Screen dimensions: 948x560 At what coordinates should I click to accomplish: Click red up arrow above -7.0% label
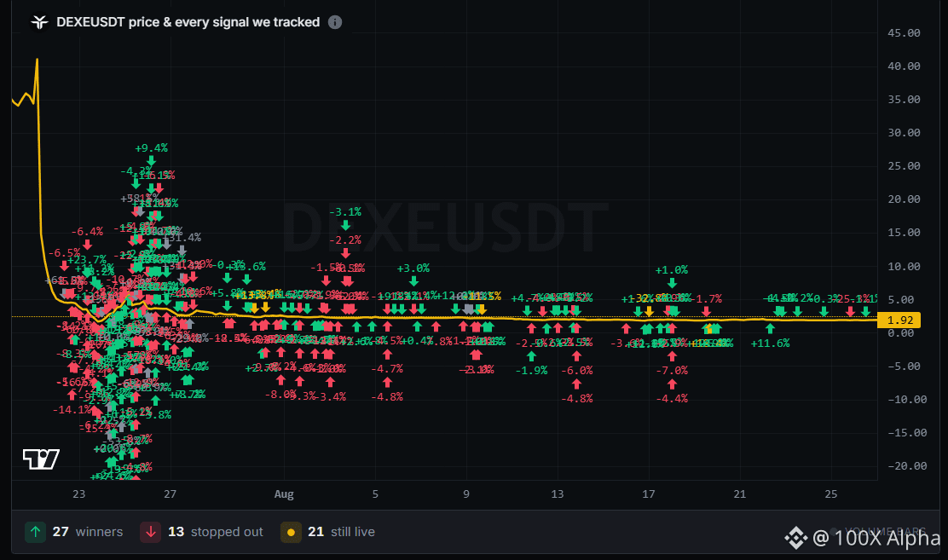coord(672,356)
